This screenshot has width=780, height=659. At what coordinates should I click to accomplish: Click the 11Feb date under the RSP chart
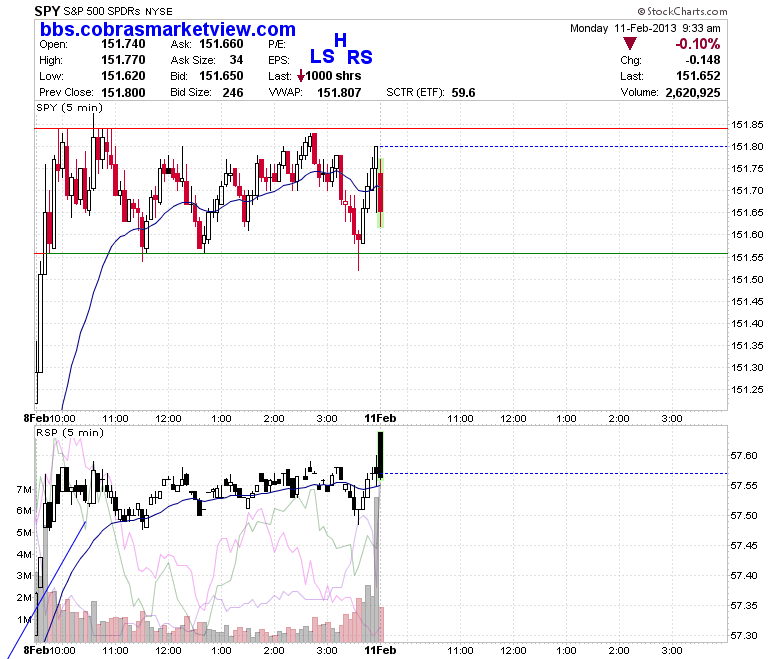[x=380, y=650]
